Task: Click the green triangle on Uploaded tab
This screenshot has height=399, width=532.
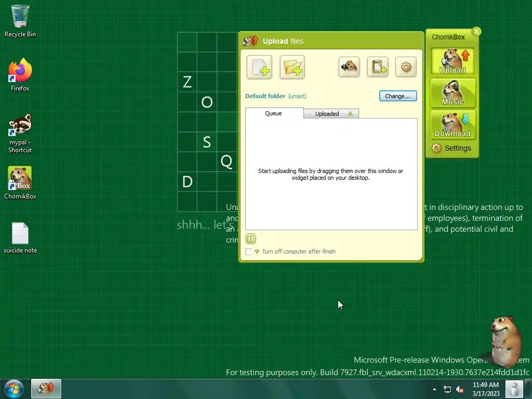Action: (350, 114)
